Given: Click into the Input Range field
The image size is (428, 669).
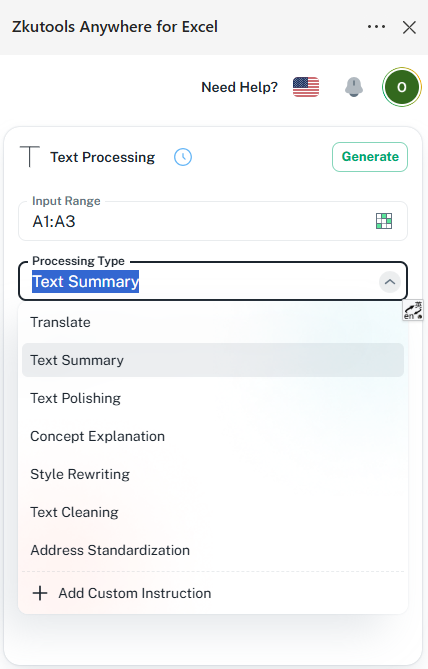Looking at the screenshot, I should click(213, 221).
